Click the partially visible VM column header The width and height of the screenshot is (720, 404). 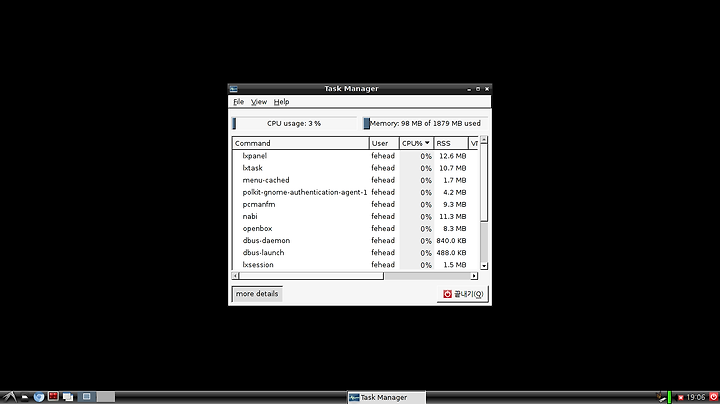click(x=474, y=143)
